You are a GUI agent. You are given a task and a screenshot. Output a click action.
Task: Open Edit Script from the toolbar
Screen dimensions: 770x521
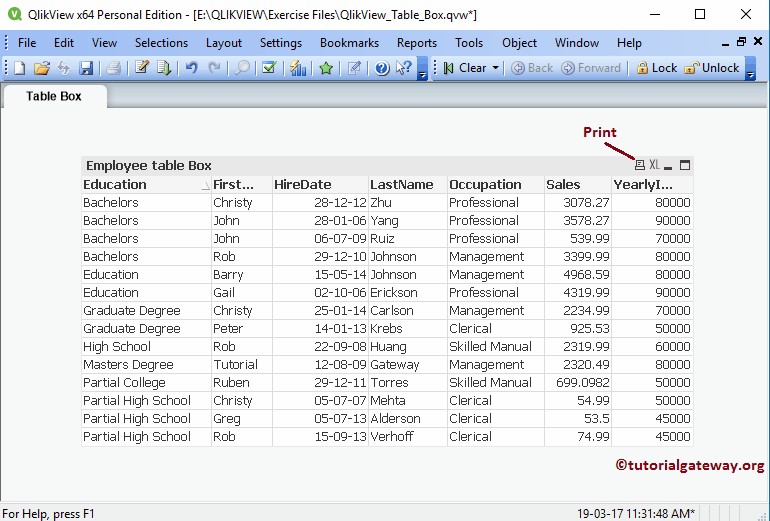142,68
